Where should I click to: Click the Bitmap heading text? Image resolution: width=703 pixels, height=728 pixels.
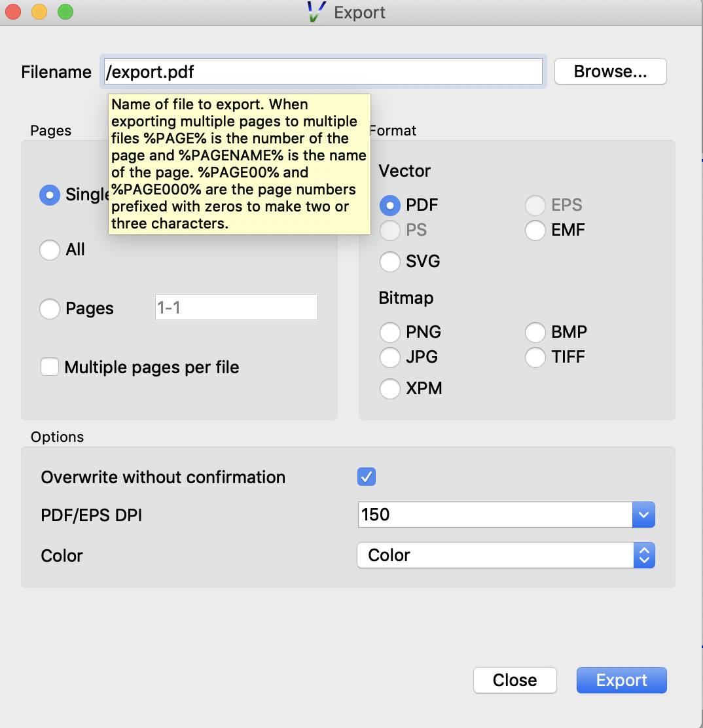coord(406,298)
